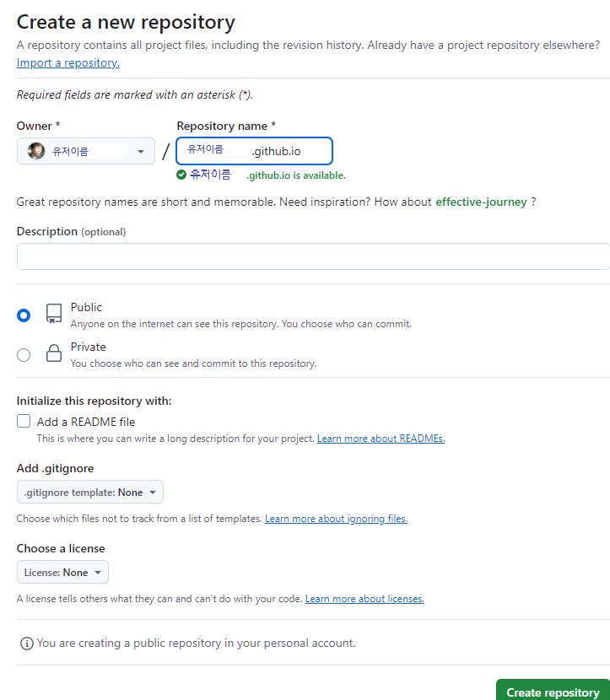Select the Public radio button
Screen dimensions: 610x700
(24, 315)
